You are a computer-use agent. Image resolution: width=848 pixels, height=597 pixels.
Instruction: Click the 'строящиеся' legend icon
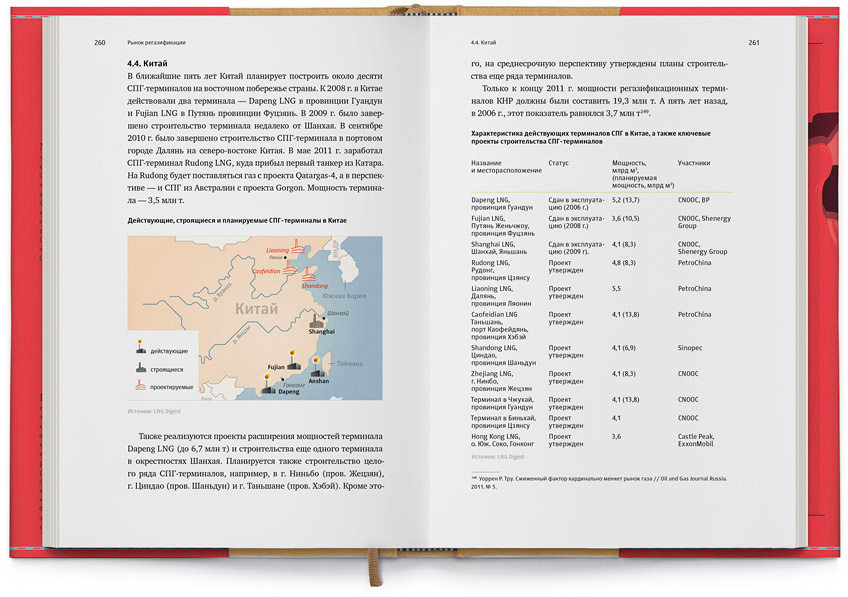[139, 367]
